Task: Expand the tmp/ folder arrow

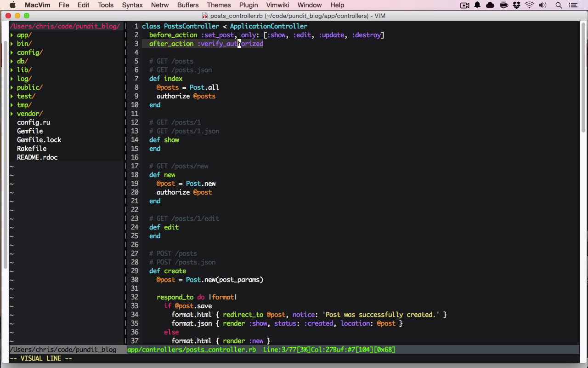Action: [x=12, y=105]
